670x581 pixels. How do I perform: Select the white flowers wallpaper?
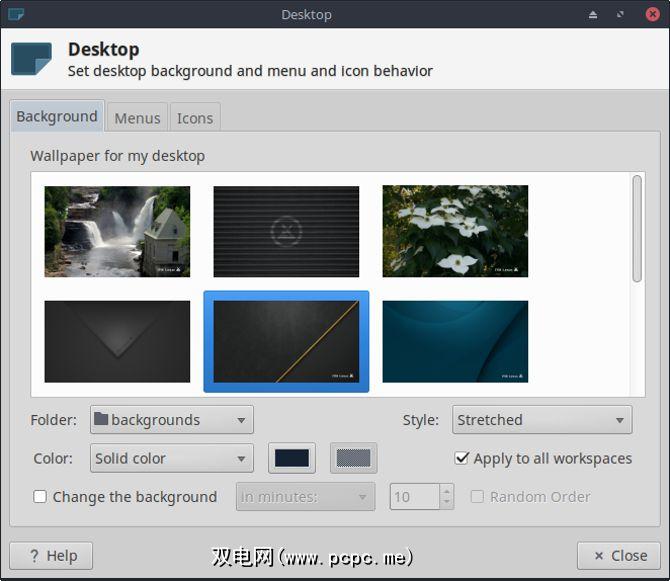click(455, 231)
